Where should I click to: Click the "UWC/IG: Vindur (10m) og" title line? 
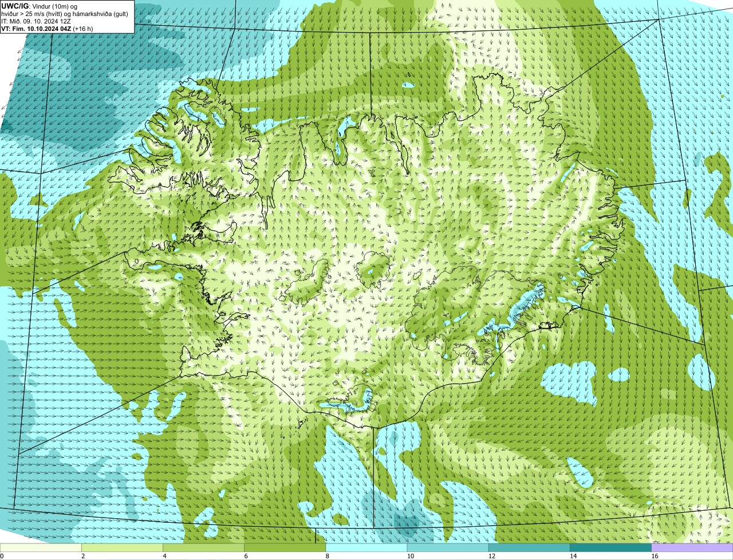click(x=39, y=6)
